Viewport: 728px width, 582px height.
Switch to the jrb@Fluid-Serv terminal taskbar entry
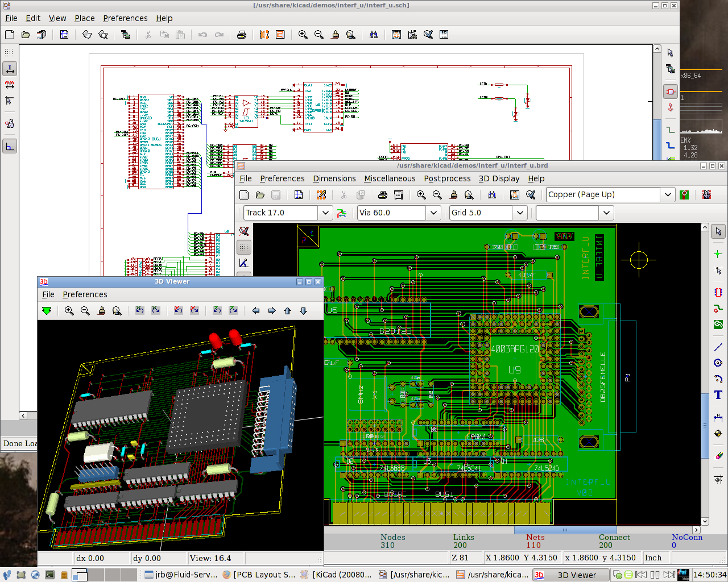click(x=181, y=575)
